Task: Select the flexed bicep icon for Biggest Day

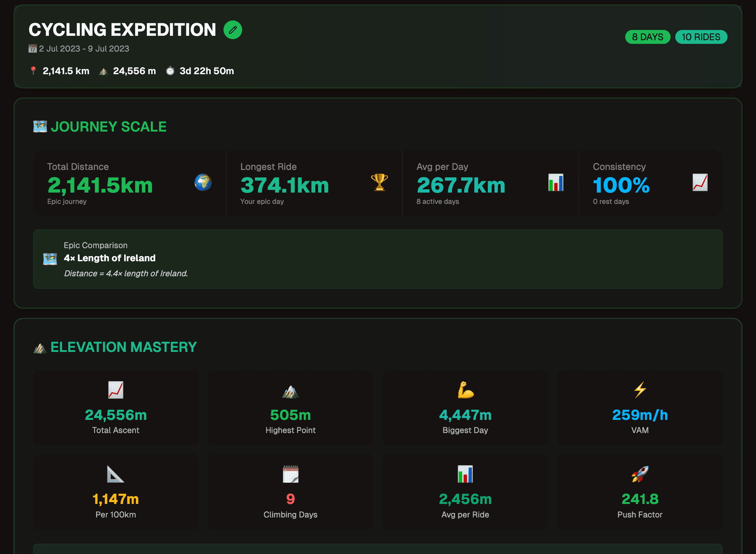Action: (x=465, y=391)
